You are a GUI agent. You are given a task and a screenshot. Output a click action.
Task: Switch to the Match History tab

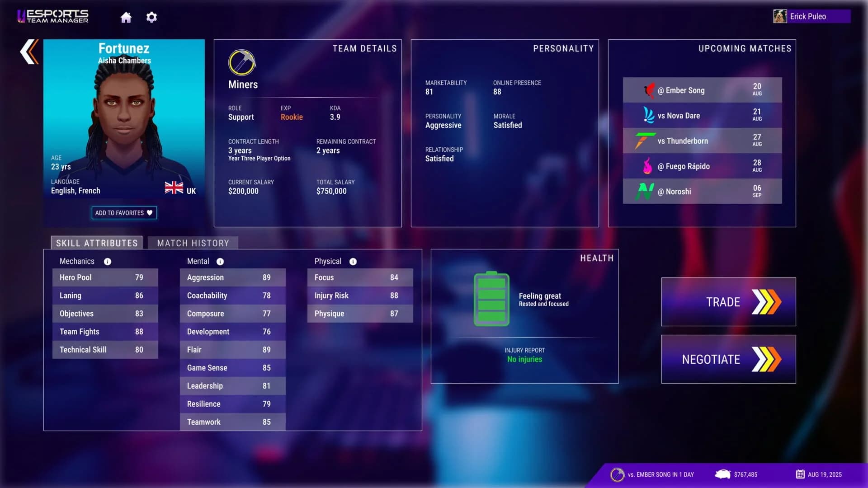click(193, 243)
